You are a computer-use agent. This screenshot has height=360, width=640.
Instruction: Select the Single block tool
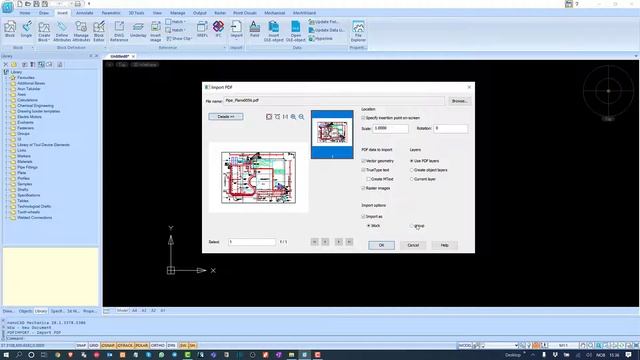click(x=26, y=29)
